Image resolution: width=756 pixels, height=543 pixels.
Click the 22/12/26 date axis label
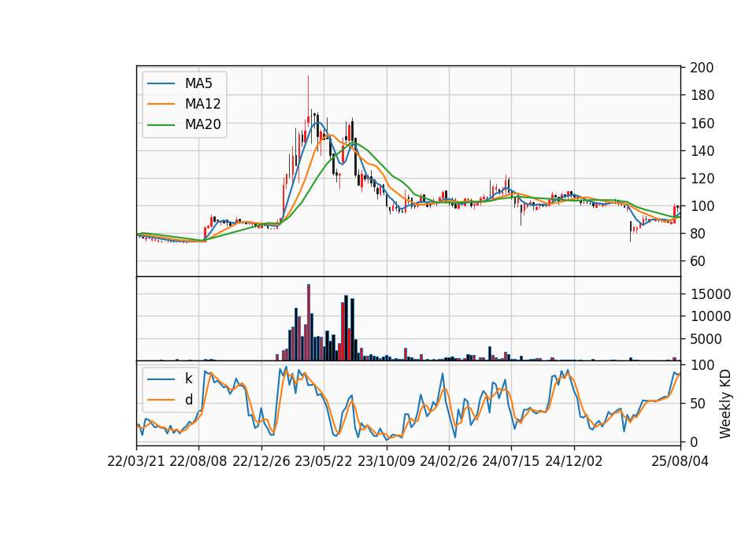[x=261, y=461]
